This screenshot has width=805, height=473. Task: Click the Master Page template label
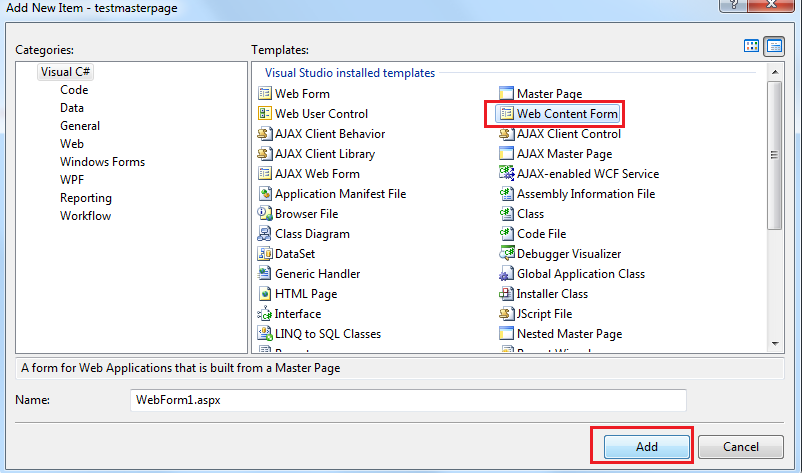549,94
